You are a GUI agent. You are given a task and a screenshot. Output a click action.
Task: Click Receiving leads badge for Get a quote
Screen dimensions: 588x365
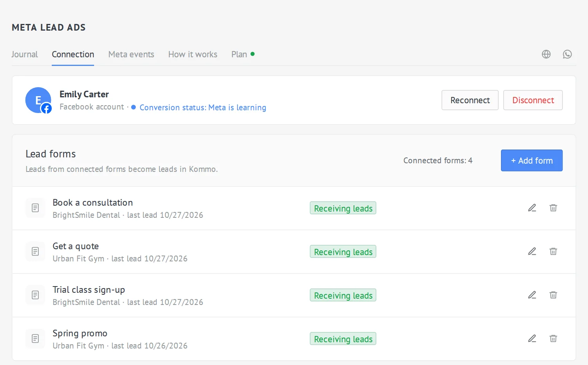[x=343, y=252]
